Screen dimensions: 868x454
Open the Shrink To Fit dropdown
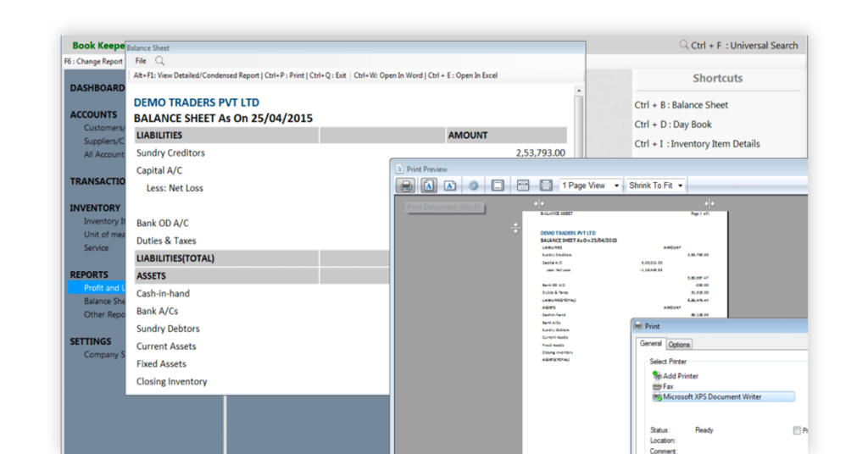click(655, 185)
